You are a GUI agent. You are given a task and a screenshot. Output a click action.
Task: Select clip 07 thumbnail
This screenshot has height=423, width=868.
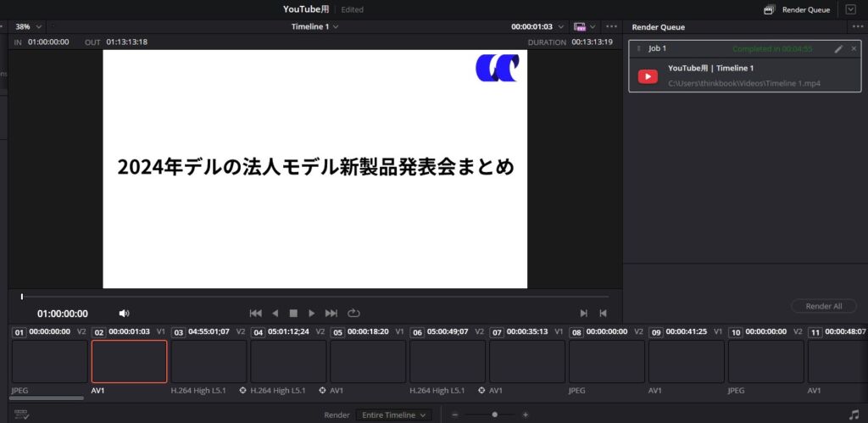click(527, 362)
